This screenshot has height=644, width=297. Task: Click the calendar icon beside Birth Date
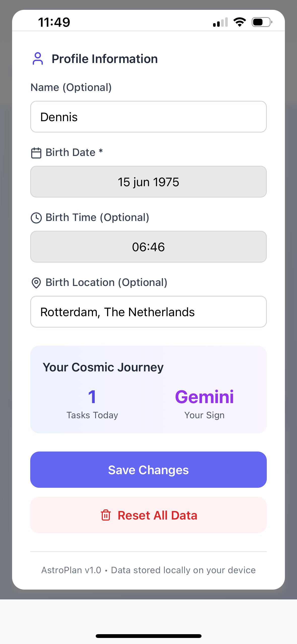[36, 153]
